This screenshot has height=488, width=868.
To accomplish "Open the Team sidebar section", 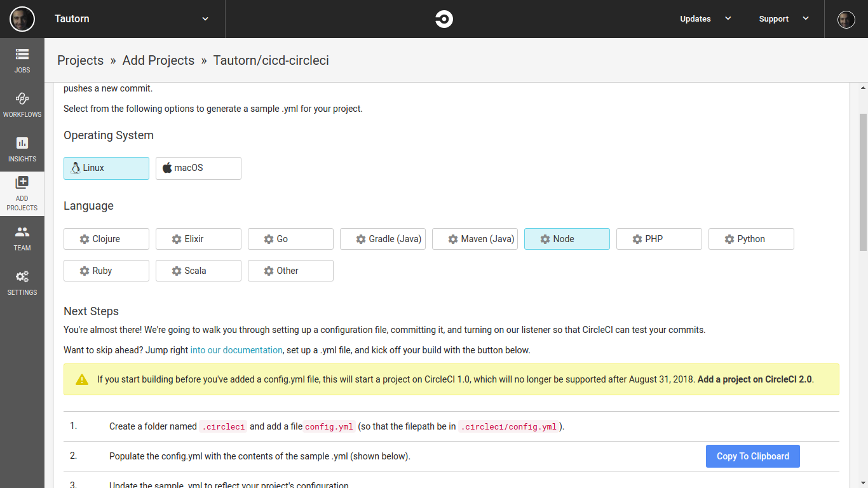I will point(22,238).
